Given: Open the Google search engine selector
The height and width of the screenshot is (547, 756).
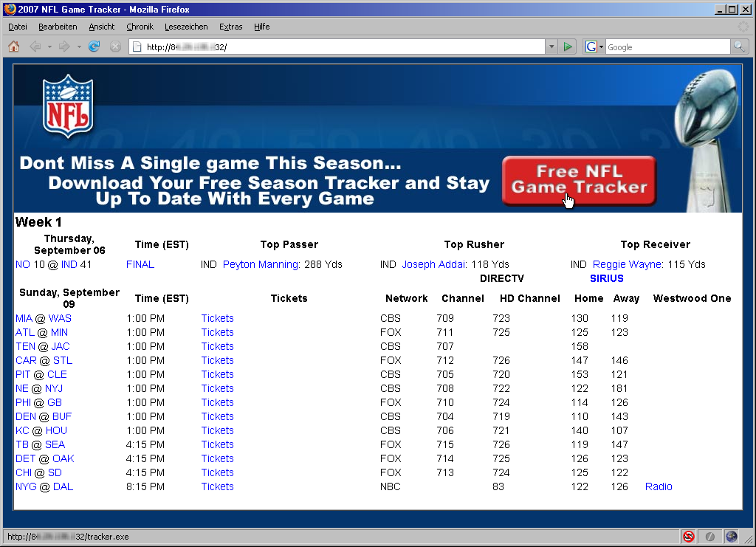Looking at the screenshot, I should [594, 47].
